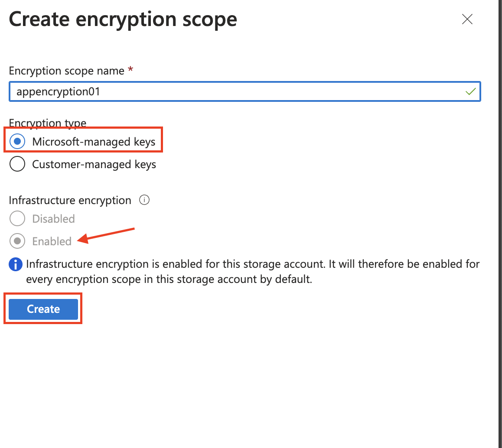Click the "Customer-managed keys" label text
The height and width of the screenshot is (448, 502).
coord(94,164)
